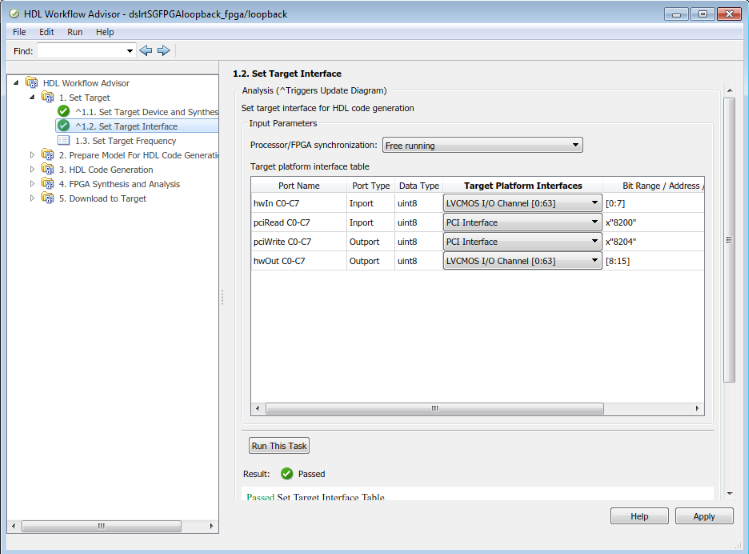Click task icon beside 1.3 Set Target Frequency
Image resolution: width=749 pixels, height=554 pixels.
click(64, 140)
